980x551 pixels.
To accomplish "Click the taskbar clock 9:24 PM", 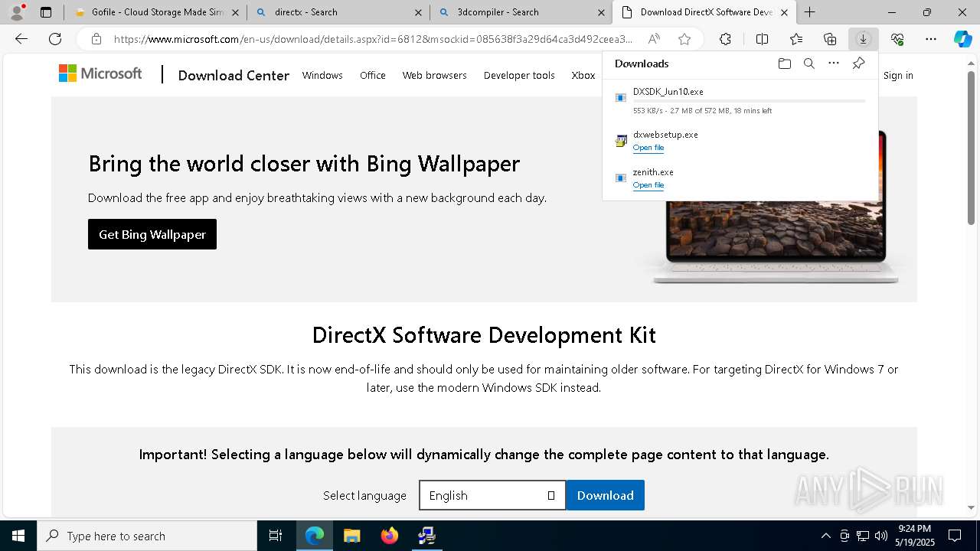I will [x=915, y=528].
